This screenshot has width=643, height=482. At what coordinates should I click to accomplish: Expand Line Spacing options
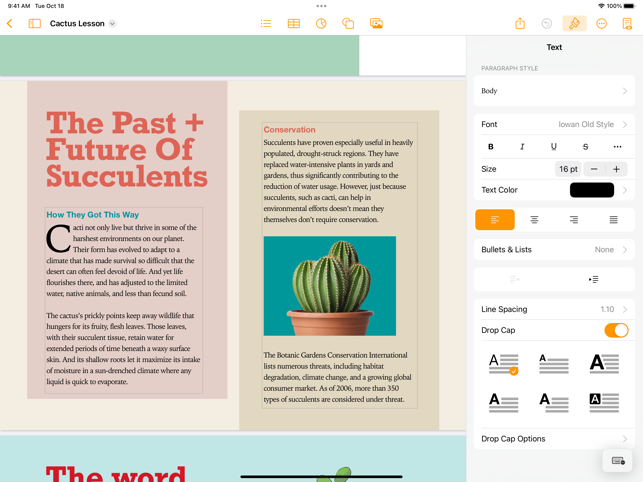pyautogui.click(x=554, y=309)
